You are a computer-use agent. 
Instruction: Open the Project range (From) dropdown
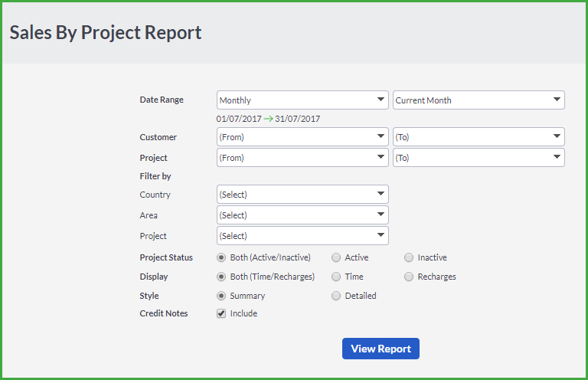pos(302,158)
